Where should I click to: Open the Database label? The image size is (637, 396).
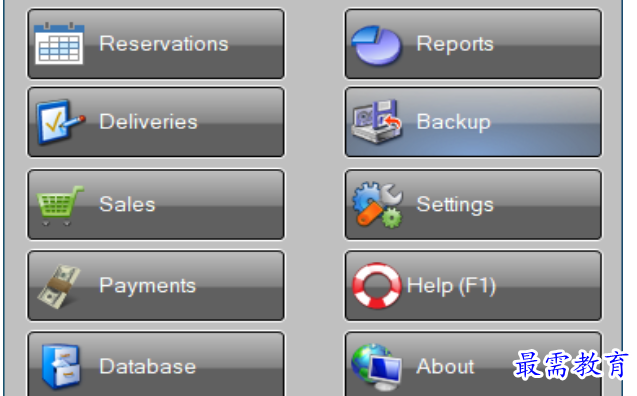[x=147, y=366]
